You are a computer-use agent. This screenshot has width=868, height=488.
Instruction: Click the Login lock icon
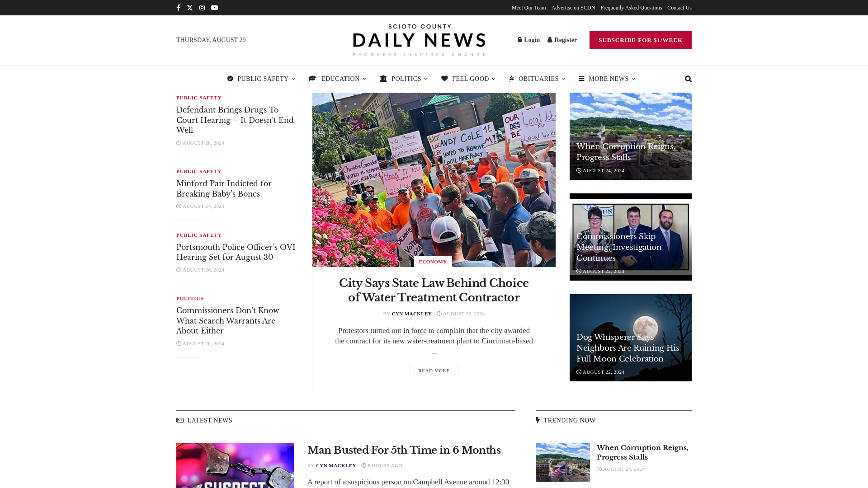(x=520, y=40)
